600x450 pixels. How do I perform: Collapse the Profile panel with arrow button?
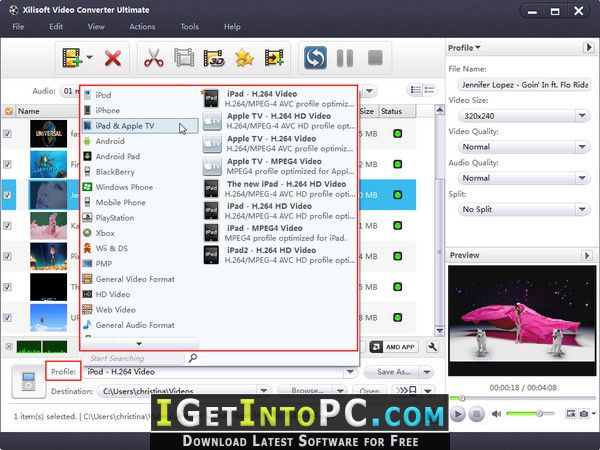588,47
